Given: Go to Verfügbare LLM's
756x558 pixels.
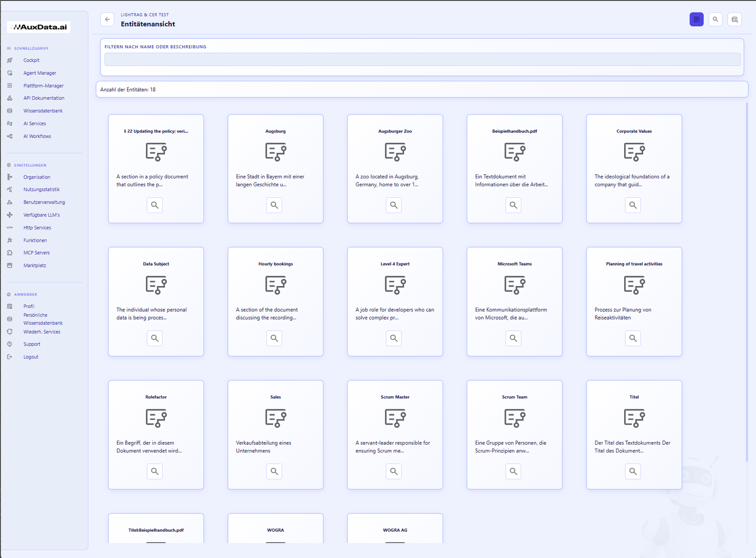Looking at the screenshot, I should tap(41, 215).
